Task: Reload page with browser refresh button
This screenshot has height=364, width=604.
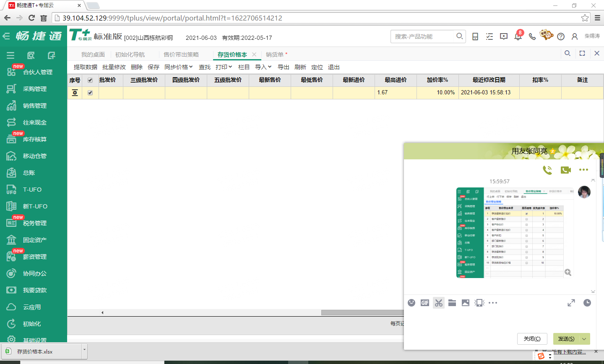Action: tap(31, 18)
